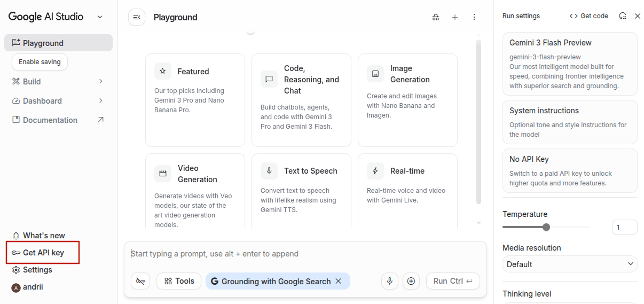Click the Real-time card title
This screenshot has height=304, width=644.
[407, 171]
